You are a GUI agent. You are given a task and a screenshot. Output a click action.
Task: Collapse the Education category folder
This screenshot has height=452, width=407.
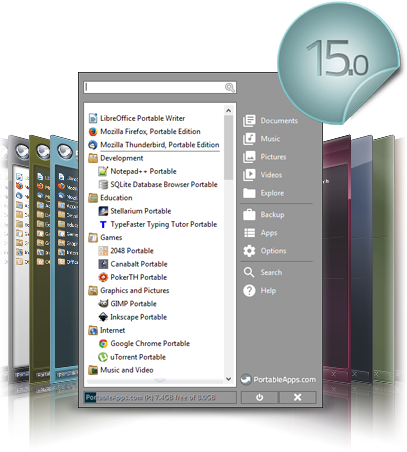(x=93, y=198)
